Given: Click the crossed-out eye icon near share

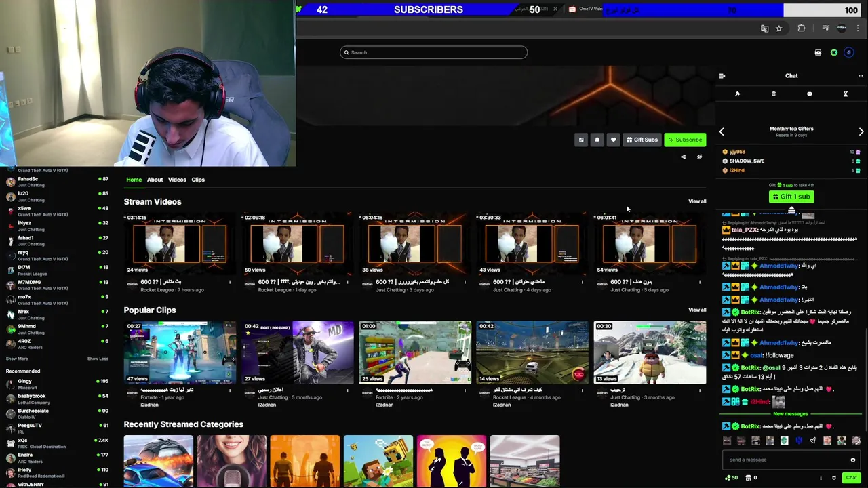Looking at the screenshot, I should point(699,157).
